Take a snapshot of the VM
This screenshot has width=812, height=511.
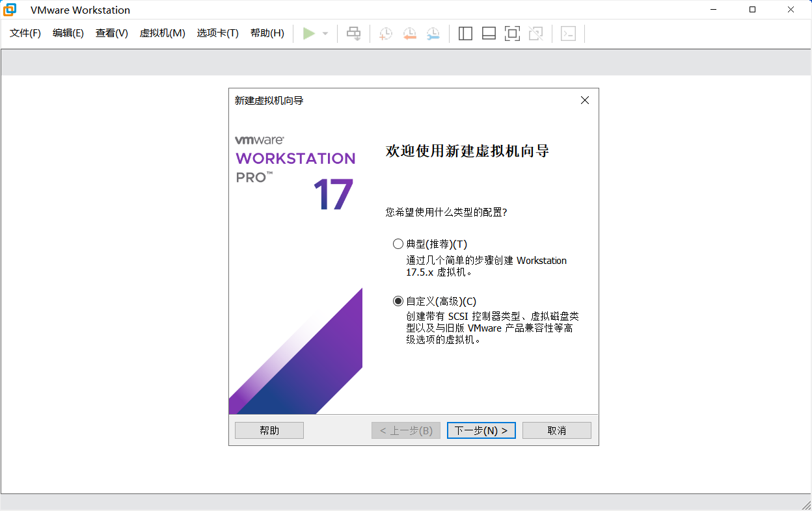coord(385,33)
